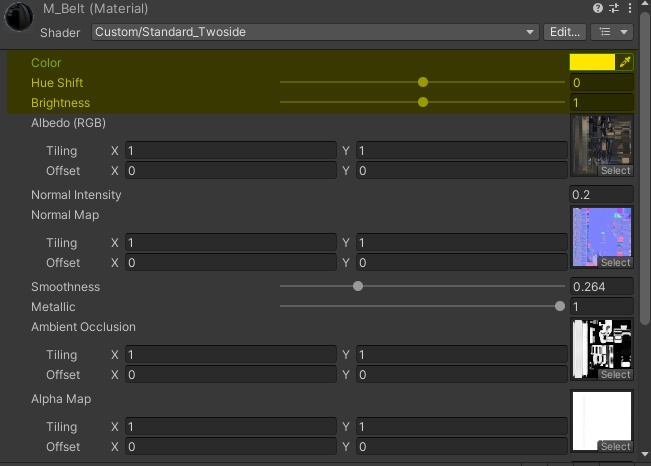Click the Albedo Tiling X field
Screen dimensions: 651x466
click(x=230, y=151)
